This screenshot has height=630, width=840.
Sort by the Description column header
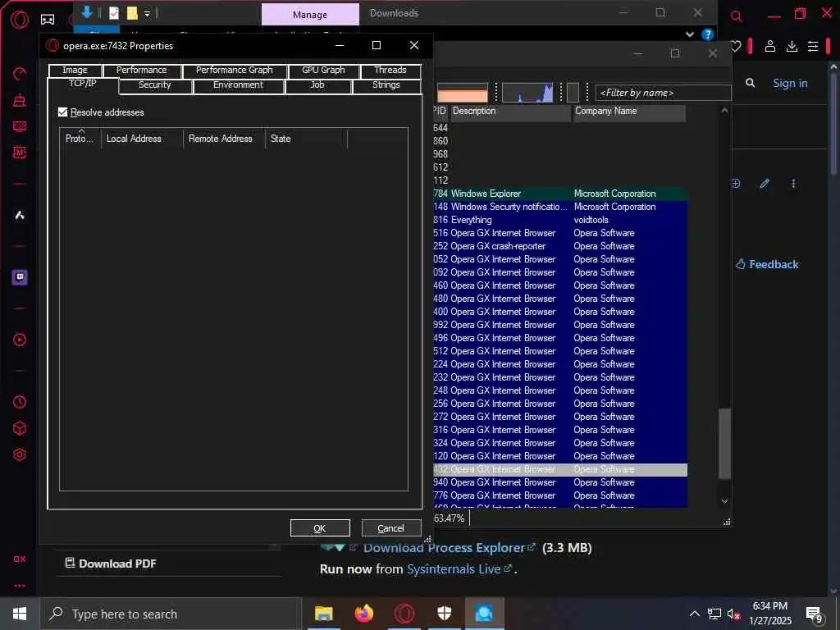(x=510, y=112)
